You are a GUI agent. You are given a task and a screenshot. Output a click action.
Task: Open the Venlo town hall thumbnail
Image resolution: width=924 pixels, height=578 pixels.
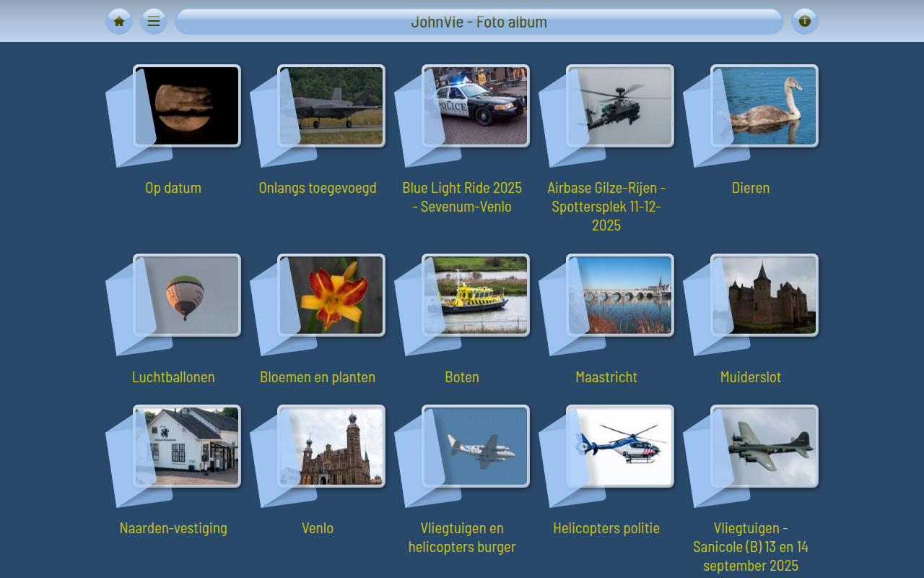(331, 447)
